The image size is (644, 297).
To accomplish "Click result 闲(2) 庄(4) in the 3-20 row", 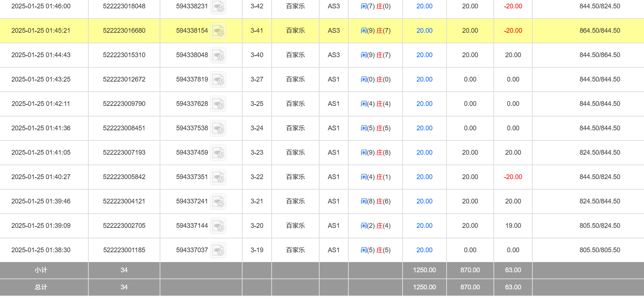I will (x=375, y=226).
